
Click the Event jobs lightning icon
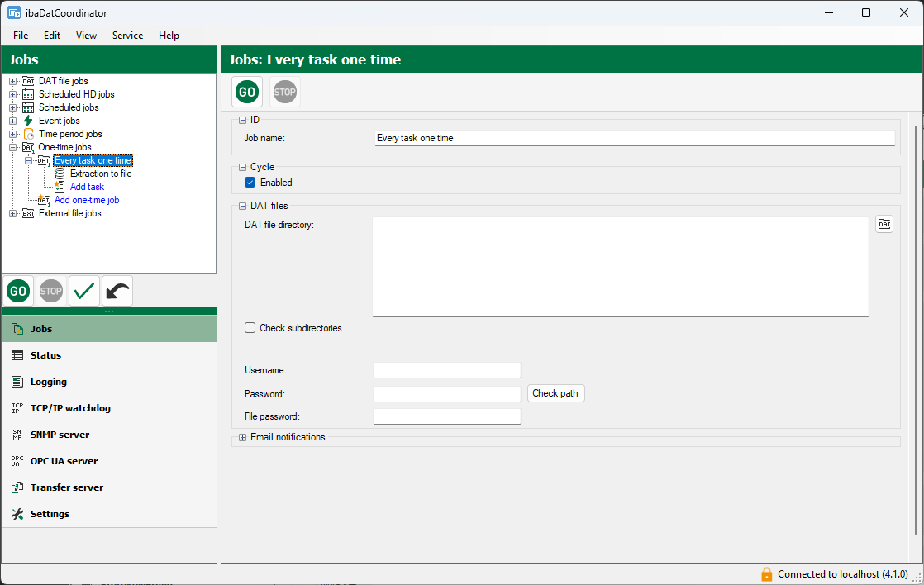pos(28,121)
